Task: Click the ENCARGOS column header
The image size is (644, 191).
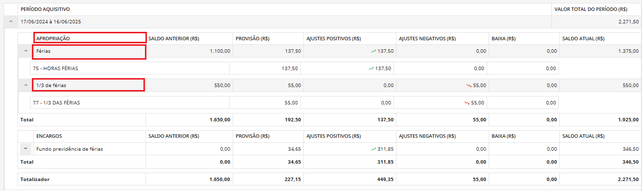Action: [49, 136]
